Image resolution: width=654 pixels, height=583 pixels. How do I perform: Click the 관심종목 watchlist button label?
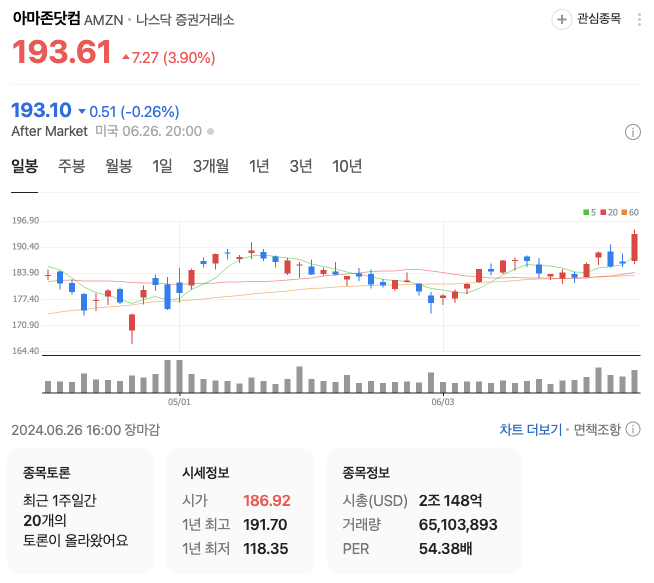599,19
